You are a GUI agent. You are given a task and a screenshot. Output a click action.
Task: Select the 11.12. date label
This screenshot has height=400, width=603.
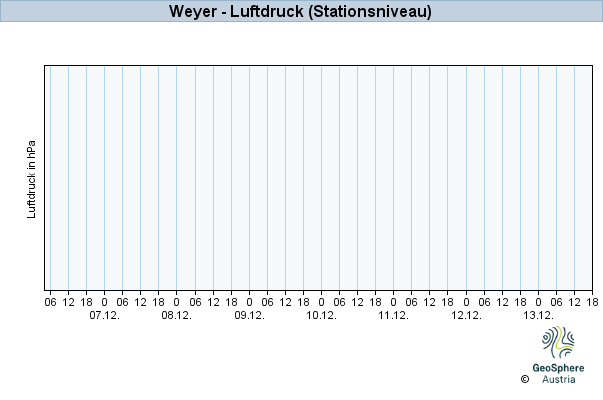(x=394, y=315)
